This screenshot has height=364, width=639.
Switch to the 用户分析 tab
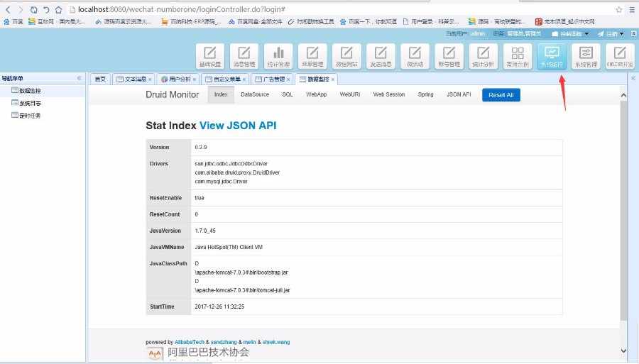tap(176, 79)
